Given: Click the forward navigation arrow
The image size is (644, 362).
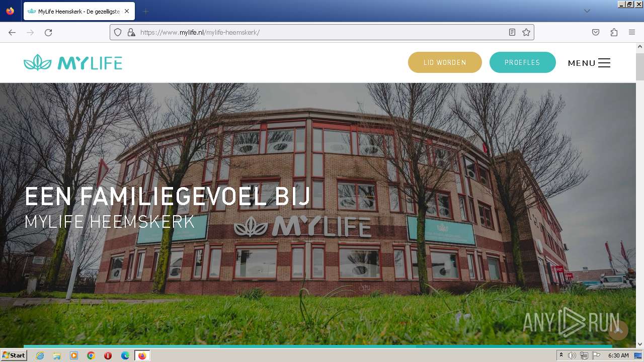Looking at the screenshot, I should click(x=30, y=32).
